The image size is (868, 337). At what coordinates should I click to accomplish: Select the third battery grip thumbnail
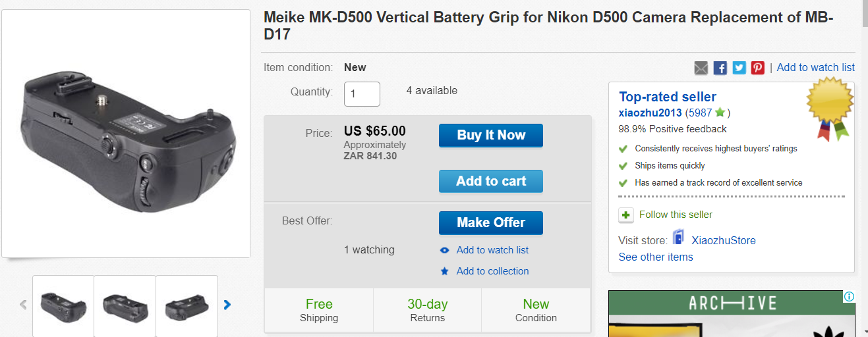[187, 305]
